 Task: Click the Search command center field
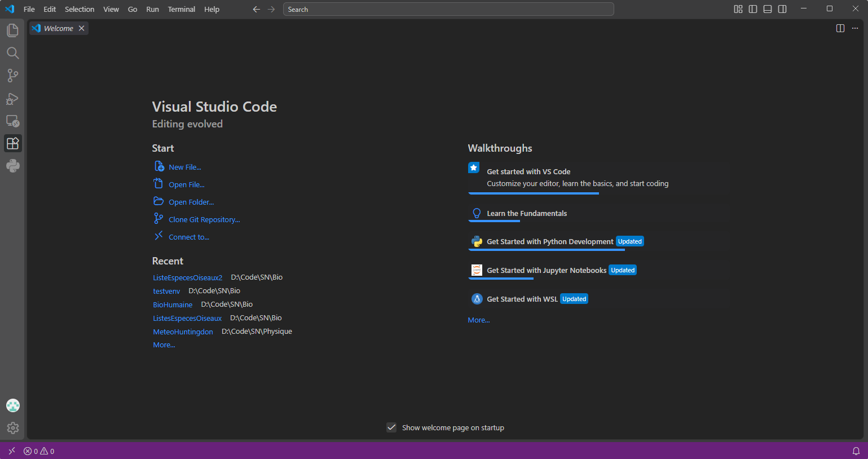pos(448,9)
